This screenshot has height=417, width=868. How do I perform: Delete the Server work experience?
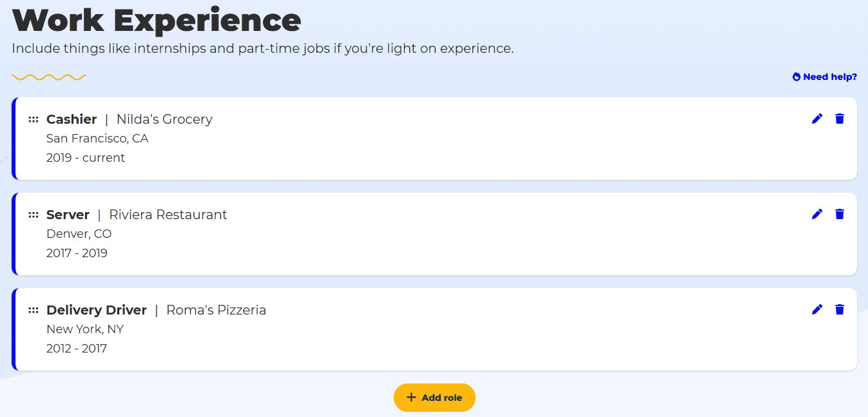click(839, 214)
